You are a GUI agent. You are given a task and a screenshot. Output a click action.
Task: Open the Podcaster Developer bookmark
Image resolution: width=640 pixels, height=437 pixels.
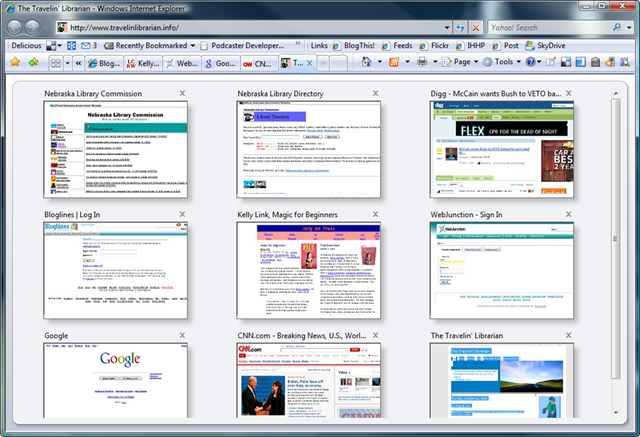pyautogui.click(x=243, y=46)
